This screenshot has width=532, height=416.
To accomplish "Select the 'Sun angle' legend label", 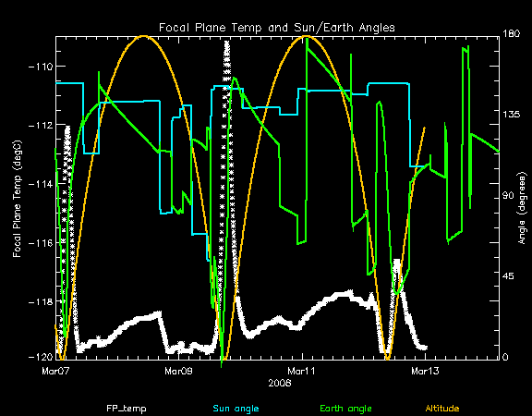I will (236, 409).
